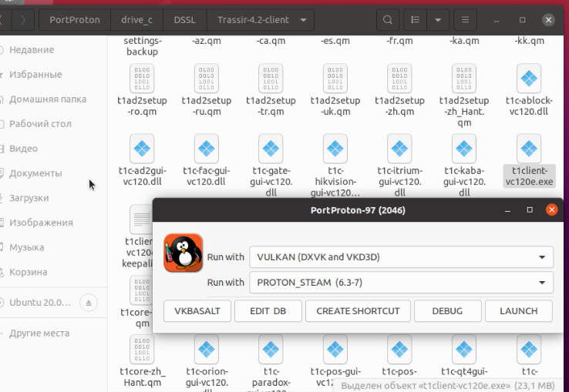
Task: Click CREATE SHORTCUT button
Action: pyautogui.click(x=358, y=311)
